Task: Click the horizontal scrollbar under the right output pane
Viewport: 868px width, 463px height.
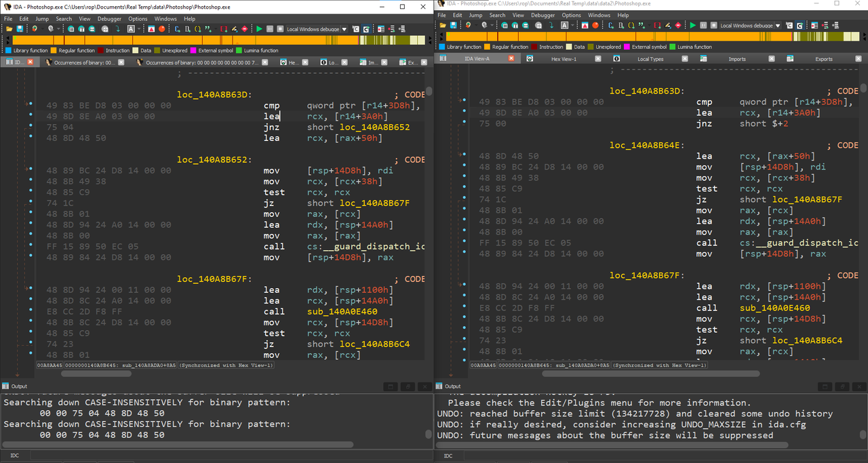Action: pyautogui.click(x=612, y=445)
